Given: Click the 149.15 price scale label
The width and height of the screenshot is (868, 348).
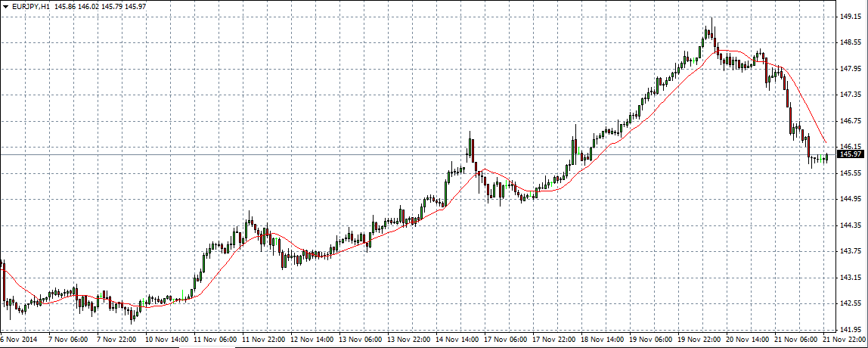Looking at the screenshot, I should pos(849,17).
